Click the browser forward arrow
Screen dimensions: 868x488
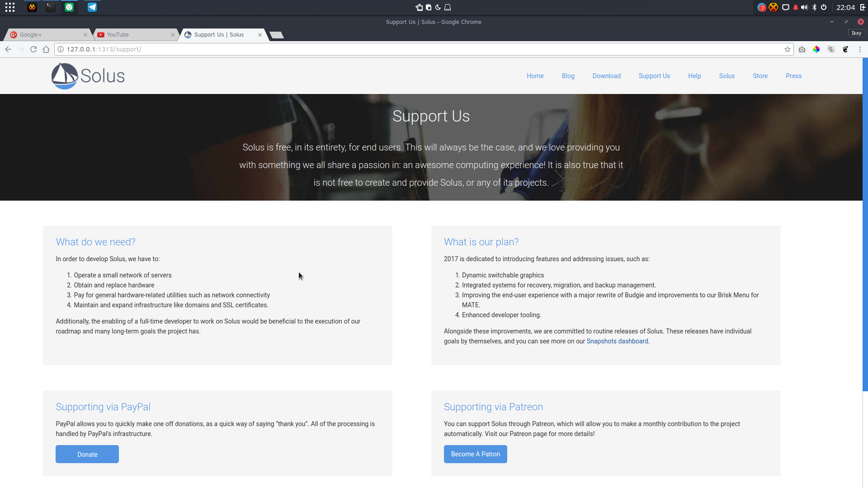coord(21,49)
